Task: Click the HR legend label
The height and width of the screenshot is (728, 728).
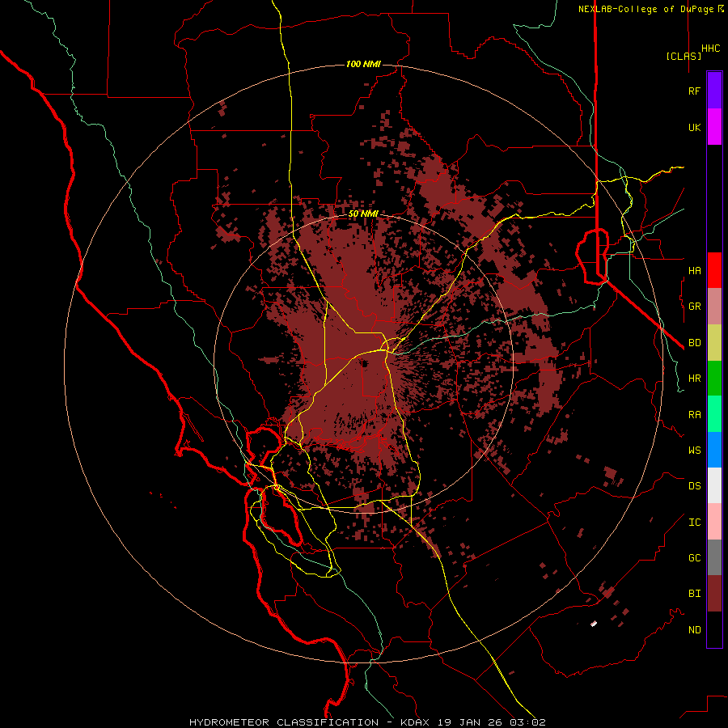Action: (x=694, y=379)
